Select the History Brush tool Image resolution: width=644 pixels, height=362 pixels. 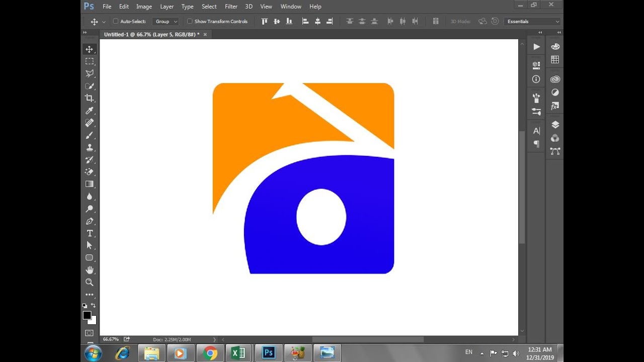point(90,160)
